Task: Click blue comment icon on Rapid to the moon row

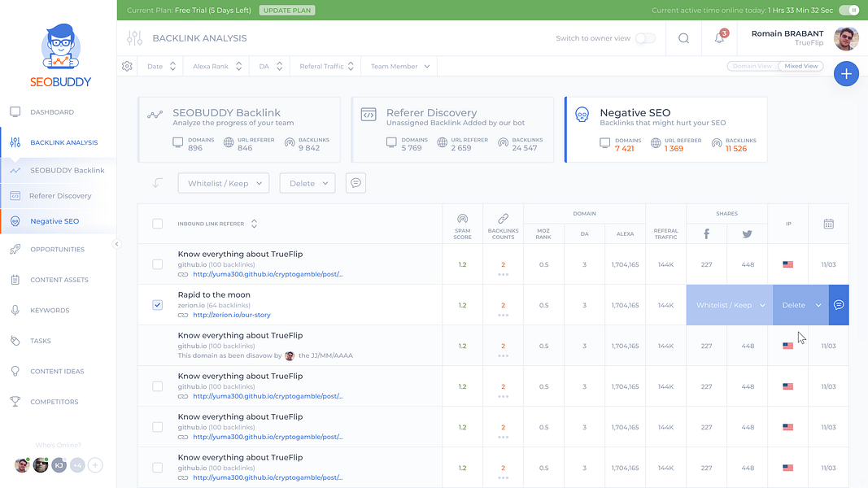Action: tap(839, 305)
